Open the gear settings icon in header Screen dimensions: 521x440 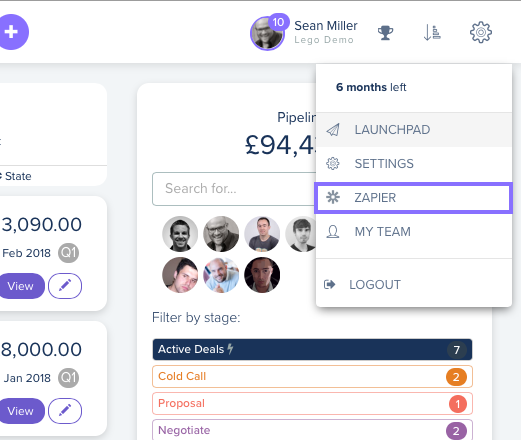pyautogui.click(x=481, y=32)
